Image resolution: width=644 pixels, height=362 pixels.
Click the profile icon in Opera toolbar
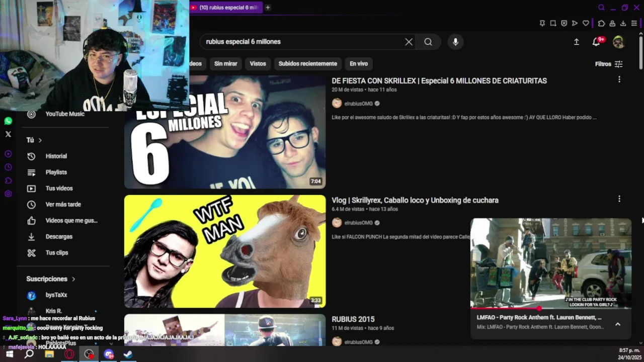[x=612, y=23]
